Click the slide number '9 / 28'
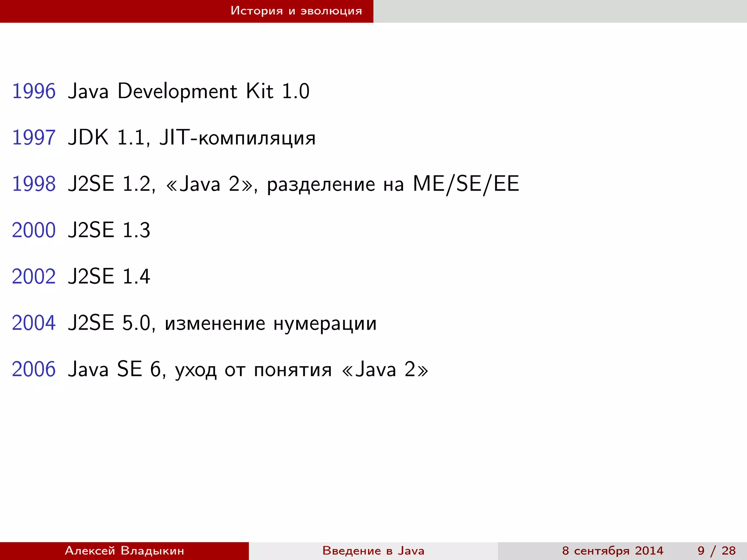Image resolution: width=747 pixels, height=560 pixels. [716, 551]
